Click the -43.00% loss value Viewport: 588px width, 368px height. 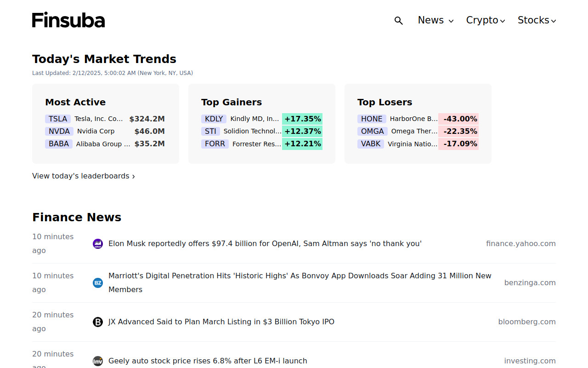[458, 119]
